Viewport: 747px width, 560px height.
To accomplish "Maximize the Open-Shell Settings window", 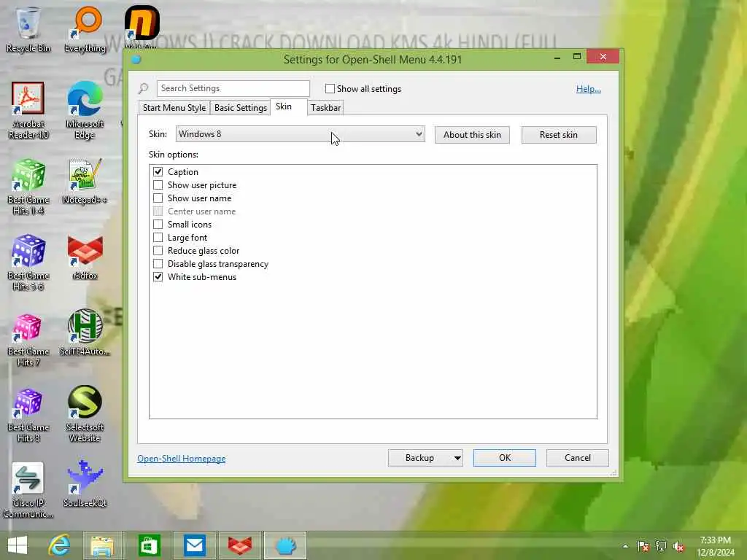I will tap(577, 57).
